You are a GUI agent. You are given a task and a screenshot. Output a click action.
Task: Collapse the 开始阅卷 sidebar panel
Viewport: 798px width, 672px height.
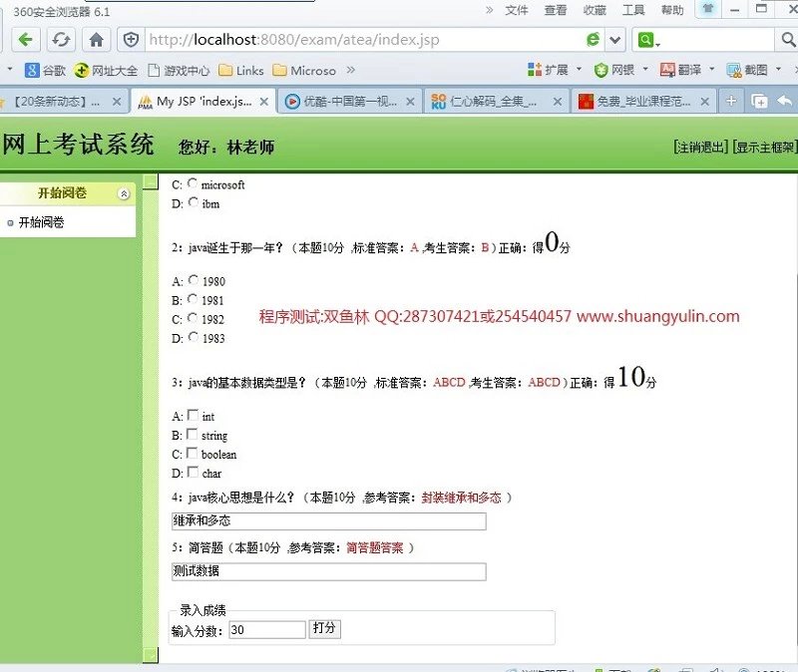pos(124,193)
